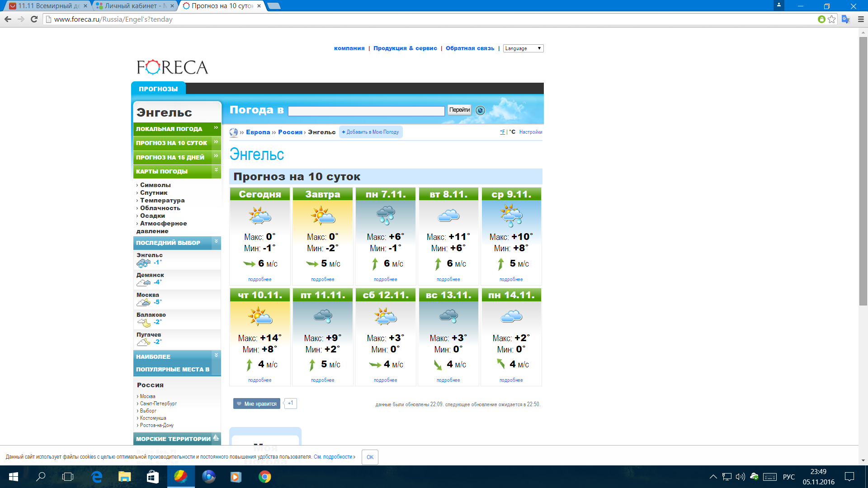Image resolution: width=868 pixels, height=488 pixels.
Task: Switch temperature units to °F
Action: (x=502, y=132)
